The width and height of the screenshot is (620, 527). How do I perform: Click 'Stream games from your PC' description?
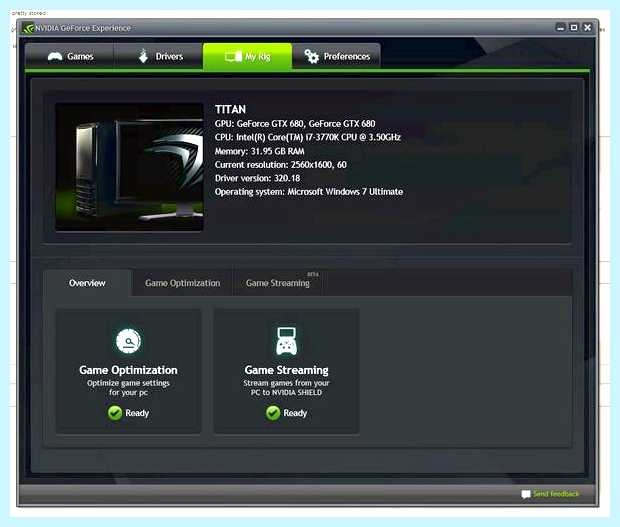(286, 387)
